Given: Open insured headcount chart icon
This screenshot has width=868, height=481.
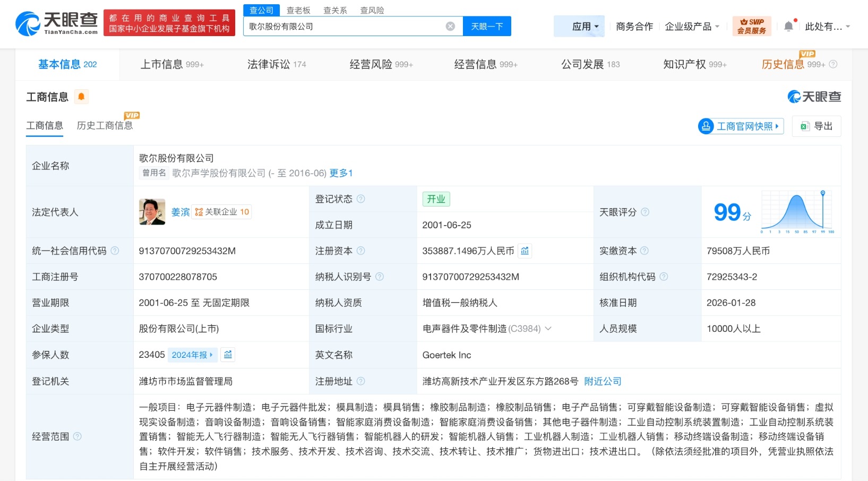Looking at the screenshot, I should tap(228, 355).
